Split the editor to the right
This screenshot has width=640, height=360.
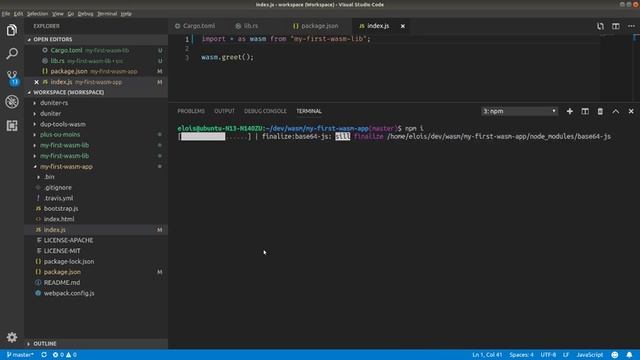click(616, 26)
